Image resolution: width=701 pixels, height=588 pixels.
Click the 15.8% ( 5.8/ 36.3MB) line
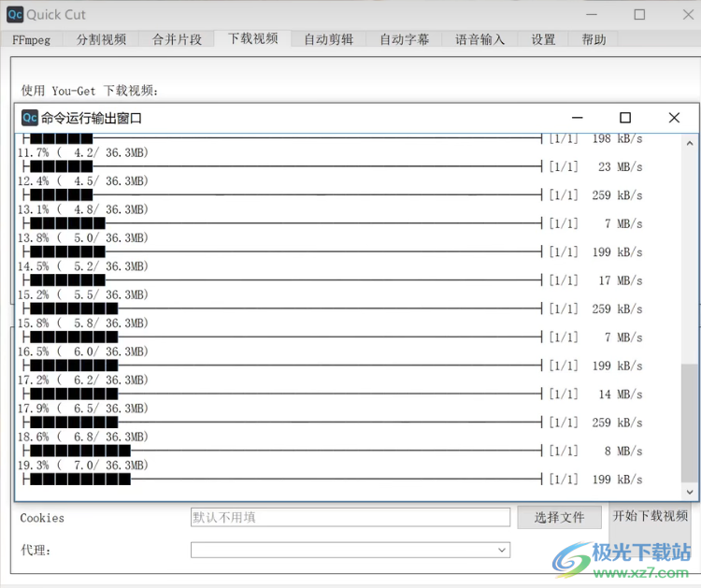(x=82, y=323)
